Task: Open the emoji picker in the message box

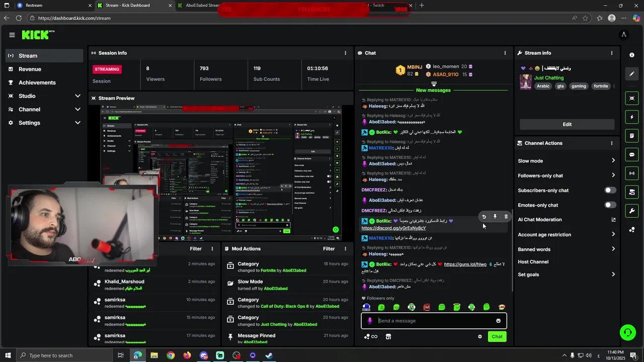Action: 498,321
